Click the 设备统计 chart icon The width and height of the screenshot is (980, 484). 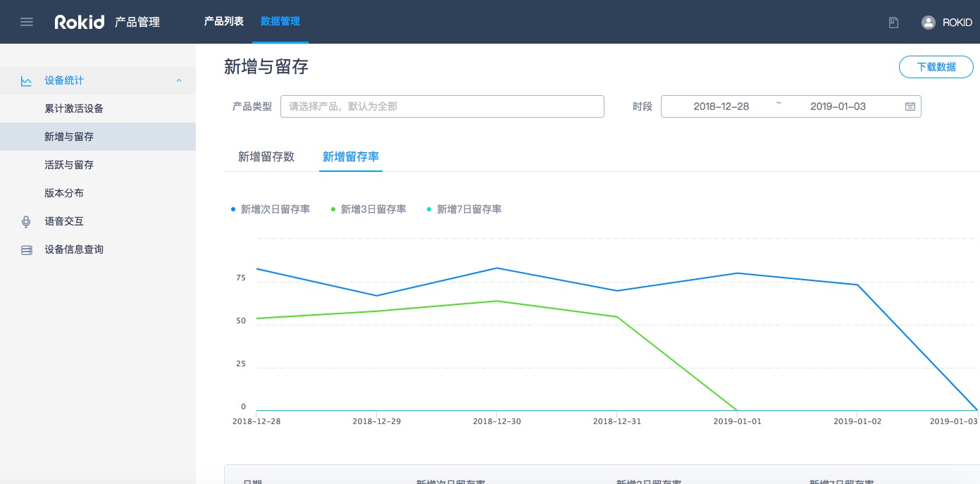(26, 81)
